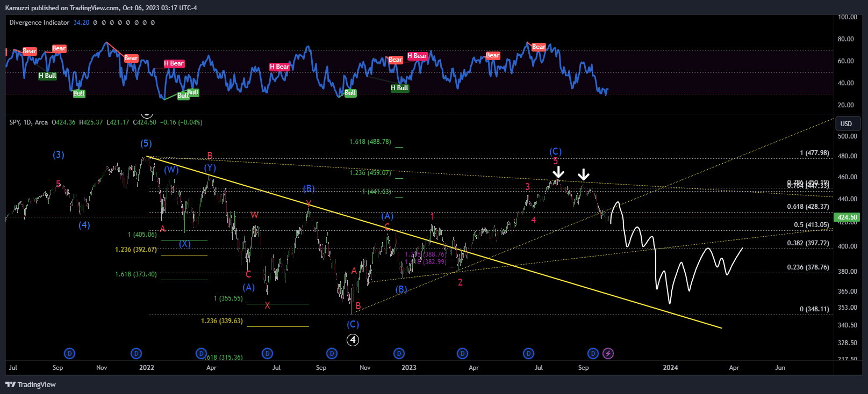This screenshot has height=394, width=868.
Task: Click the dividend marker before Jul 2023
Action: (529, 353)
